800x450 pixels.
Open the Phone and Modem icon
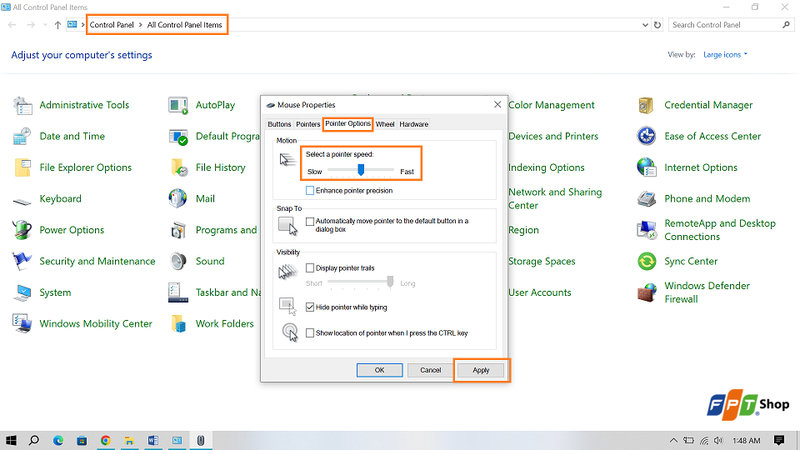(x=646, y=199)
